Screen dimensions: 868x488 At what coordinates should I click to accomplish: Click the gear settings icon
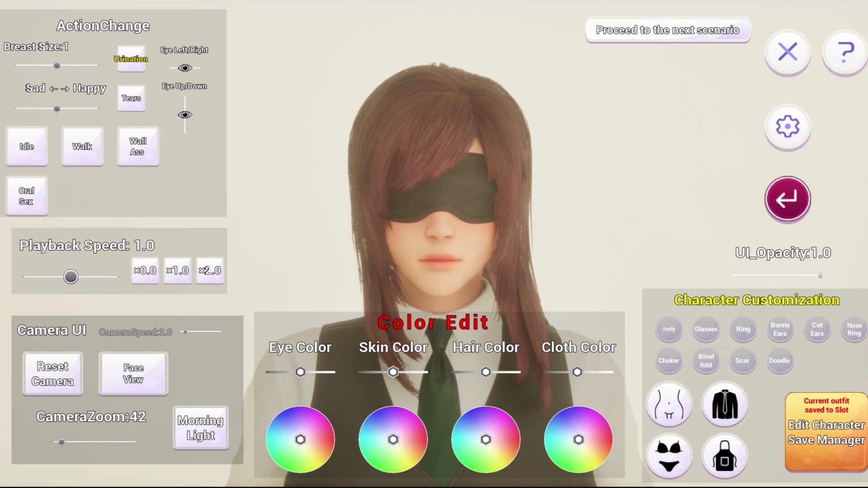(787, 127)
